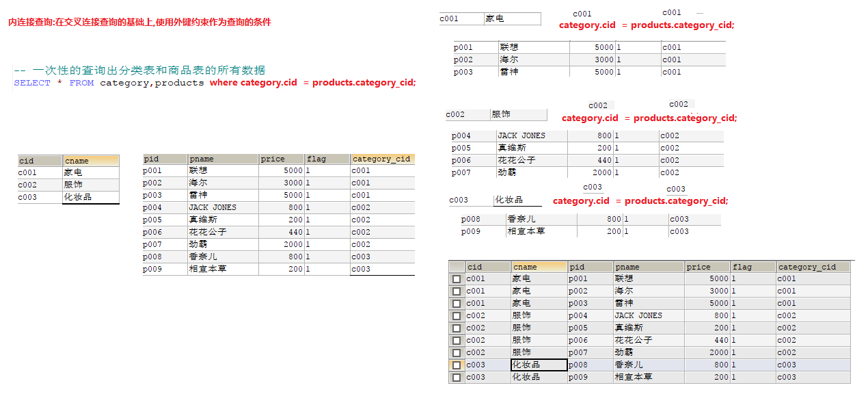Check the checkbox for result row p003

(456, 304)
